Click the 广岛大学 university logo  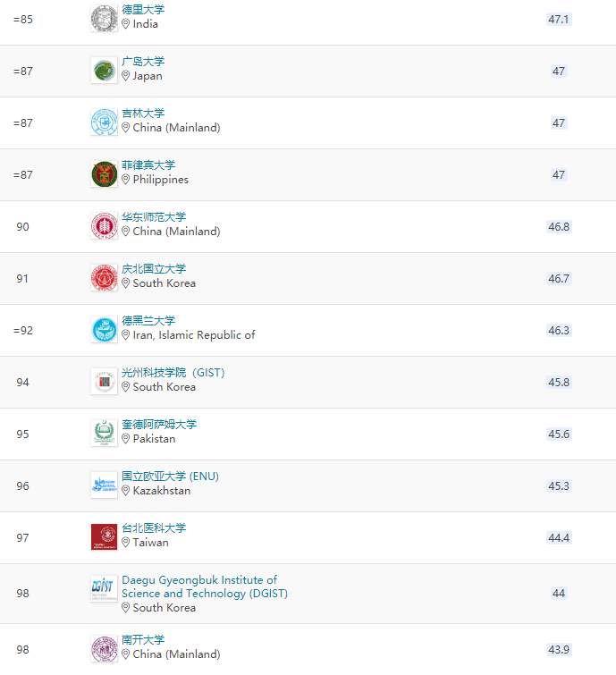(x=104, y=71)
